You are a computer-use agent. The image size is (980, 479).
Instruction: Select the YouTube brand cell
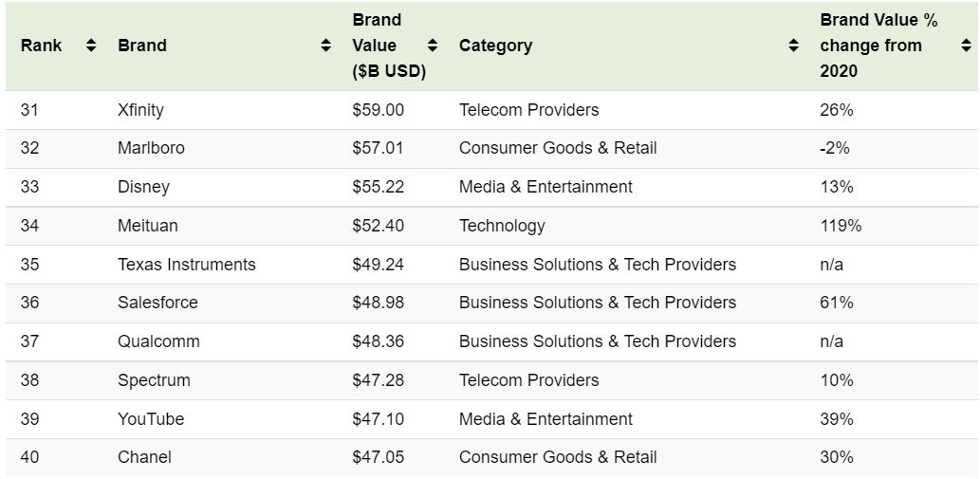[151, 418]
